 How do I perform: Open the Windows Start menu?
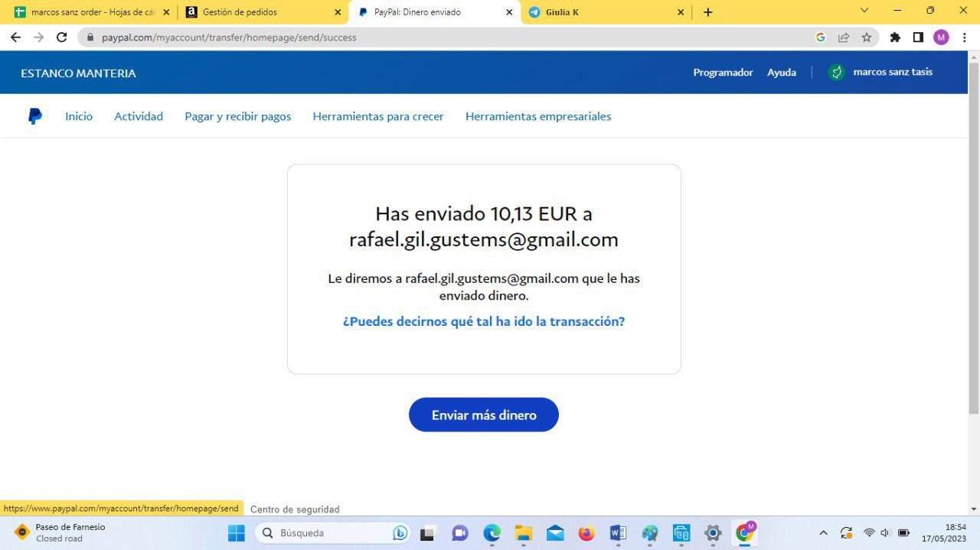coord(237,533)
